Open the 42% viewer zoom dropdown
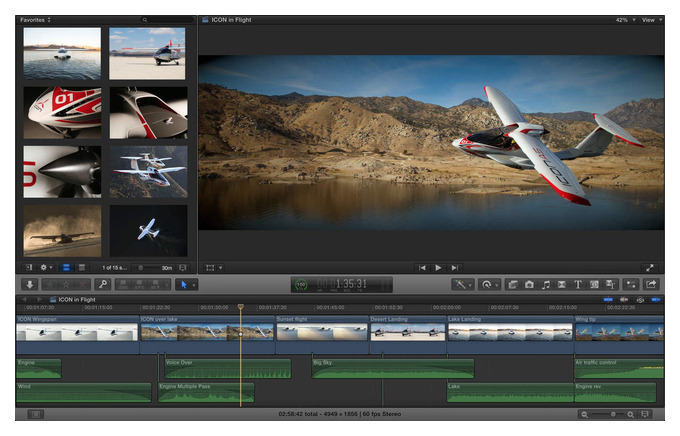The width and height of the screenshot is (680, 436). pyautogui.click(x=625, y=20)
